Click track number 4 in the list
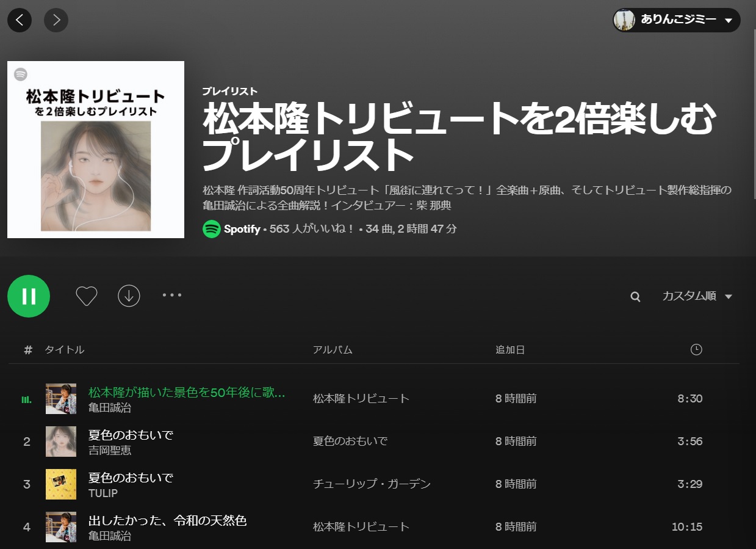Viewport: 756px width, 549px height. pyautogui.click(x=27, y=527)
